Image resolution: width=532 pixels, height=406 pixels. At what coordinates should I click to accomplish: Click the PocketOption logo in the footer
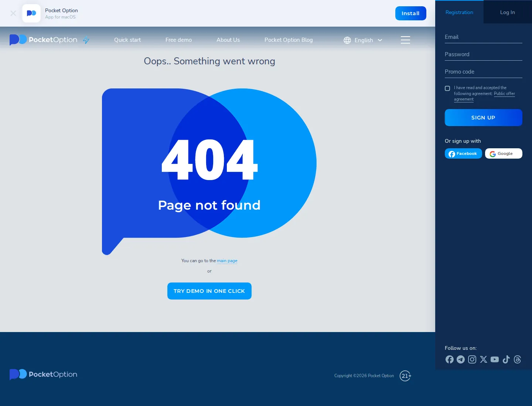[x=44, y=374]
